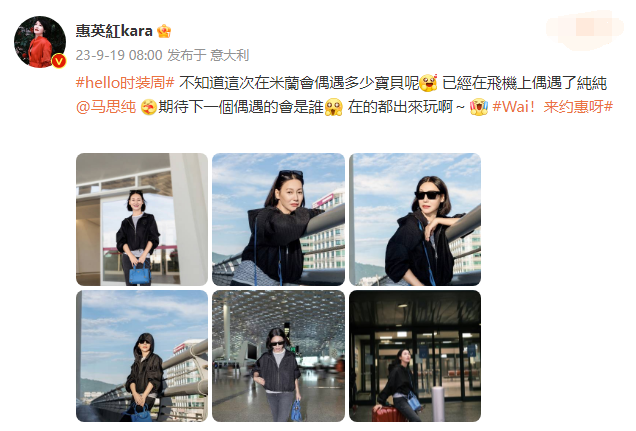Click the heart-eyes emoji after @马思纯
Image resolution: width=636 pixels, height=431 pixels.
pos(148,107)
